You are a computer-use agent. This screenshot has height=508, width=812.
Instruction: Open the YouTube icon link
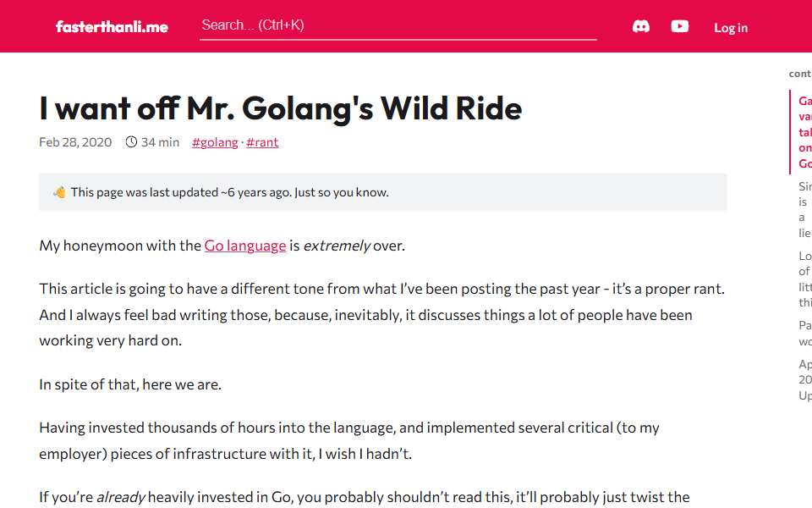[679, 26]
